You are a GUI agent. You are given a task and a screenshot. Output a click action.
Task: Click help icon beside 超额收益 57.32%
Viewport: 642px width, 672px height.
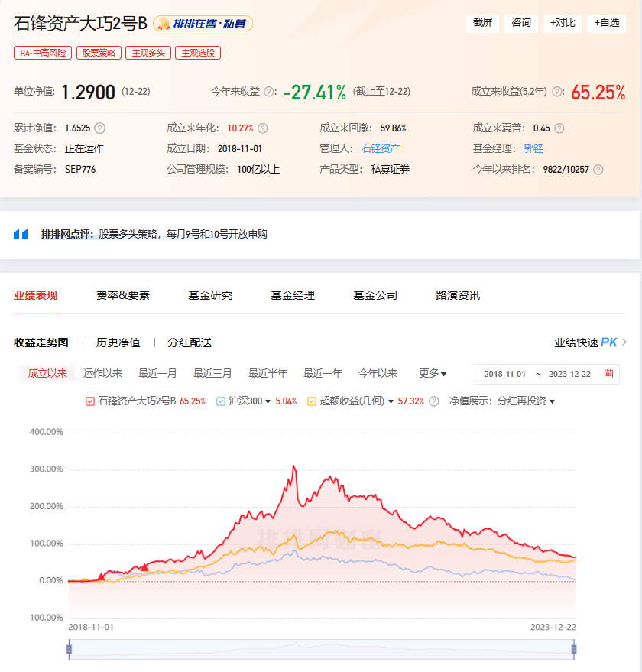point(434,401)
